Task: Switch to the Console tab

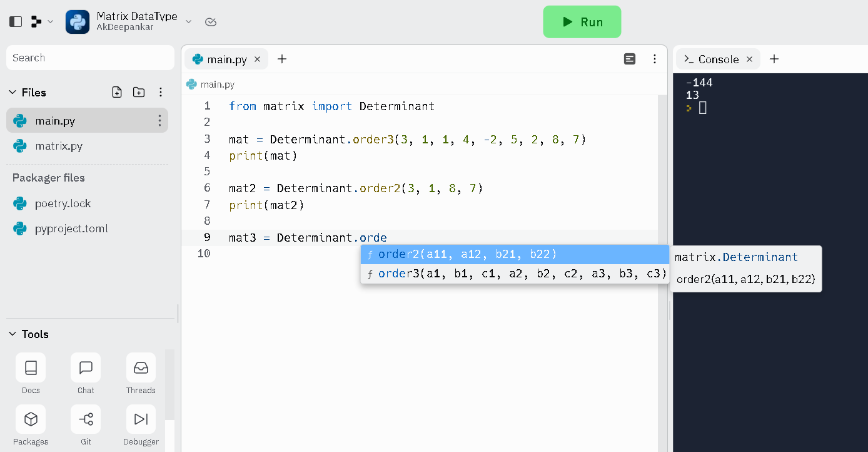Action: click(718, 59)
